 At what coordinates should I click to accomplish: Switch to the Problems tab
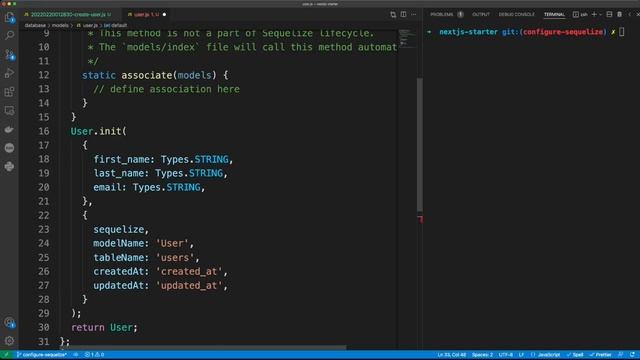[447, 14]
